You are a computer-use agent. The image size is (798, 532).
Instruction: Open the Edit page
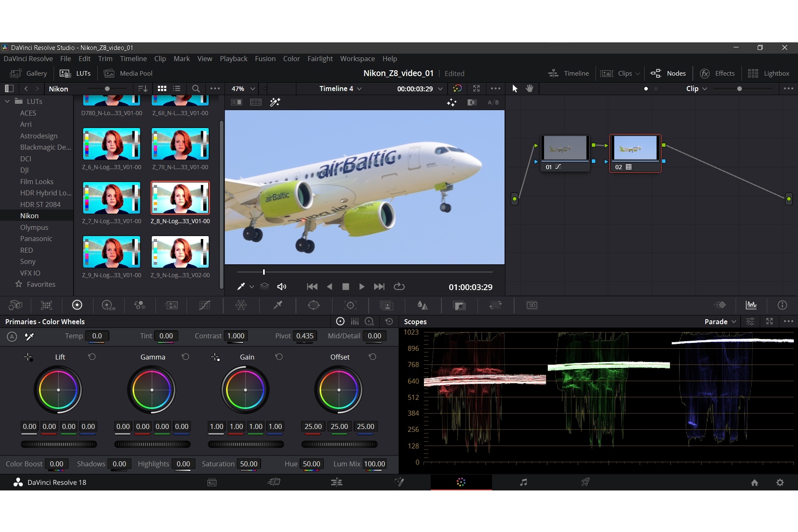(x=337, y=482)
